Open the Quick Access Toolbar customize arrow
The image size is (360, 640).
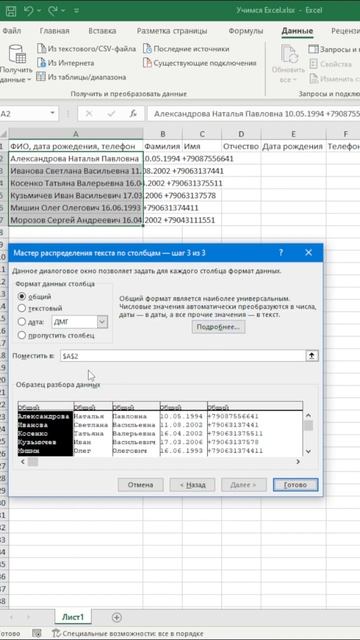point(76,11)
